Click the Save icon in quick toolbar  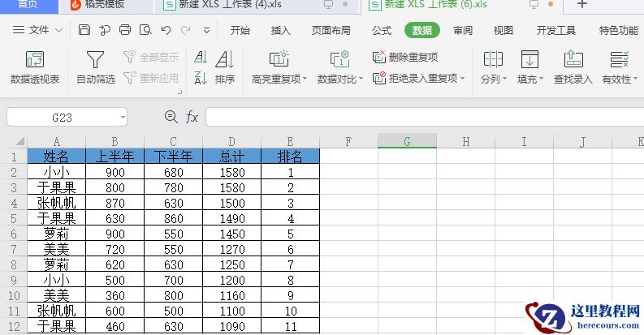[x=84, y=30]
